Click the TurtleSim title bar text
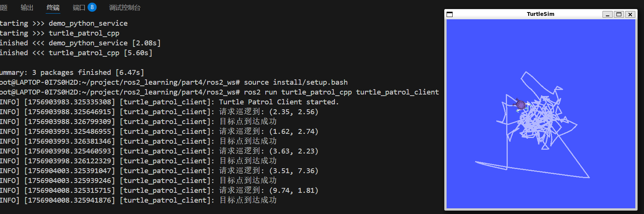Screen dimensions: 644x214 click(540, 14)
